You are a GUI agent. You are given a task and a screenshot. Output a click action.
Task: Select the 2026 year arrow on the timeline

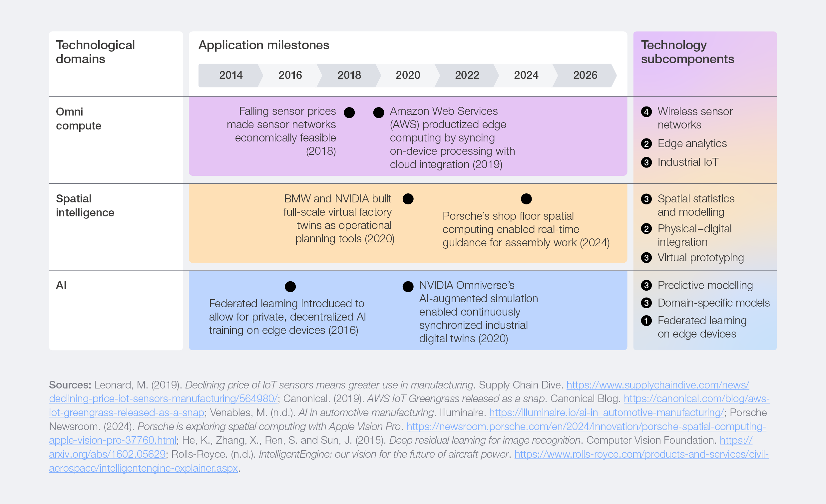585,75
